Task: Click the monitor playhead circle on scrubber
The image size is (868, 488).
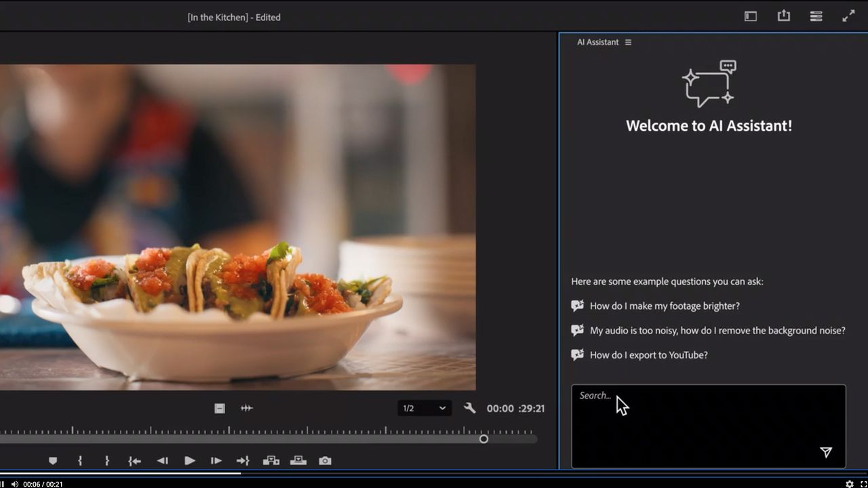Action: coord(484,439)
